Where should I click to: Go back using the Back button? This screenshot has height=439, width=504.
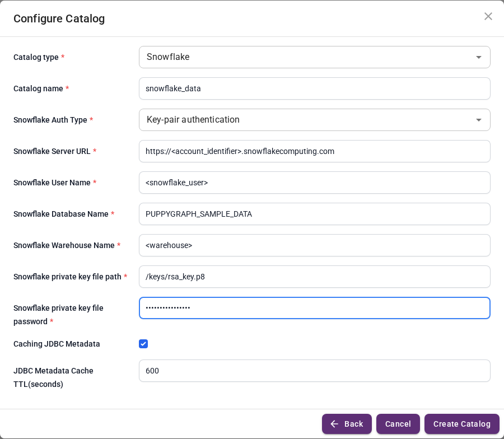(347, 424)
